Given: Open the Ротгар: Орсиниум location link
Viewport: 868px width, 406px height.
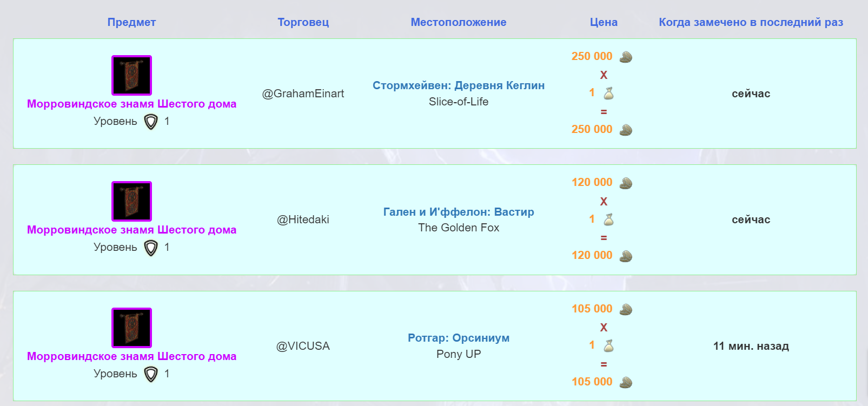Looking at the screenshot, I should click(x=459, y=338).
